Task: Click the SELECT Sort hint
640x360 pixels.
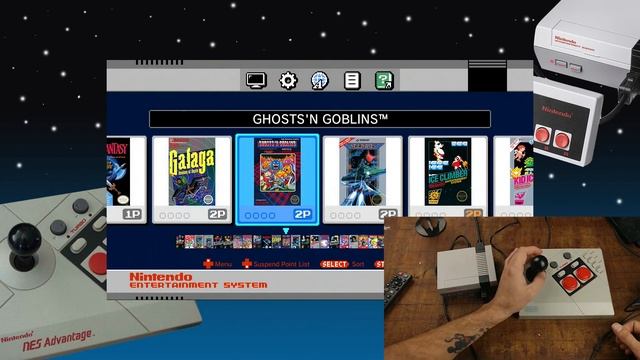Action: tap(342, 264)
